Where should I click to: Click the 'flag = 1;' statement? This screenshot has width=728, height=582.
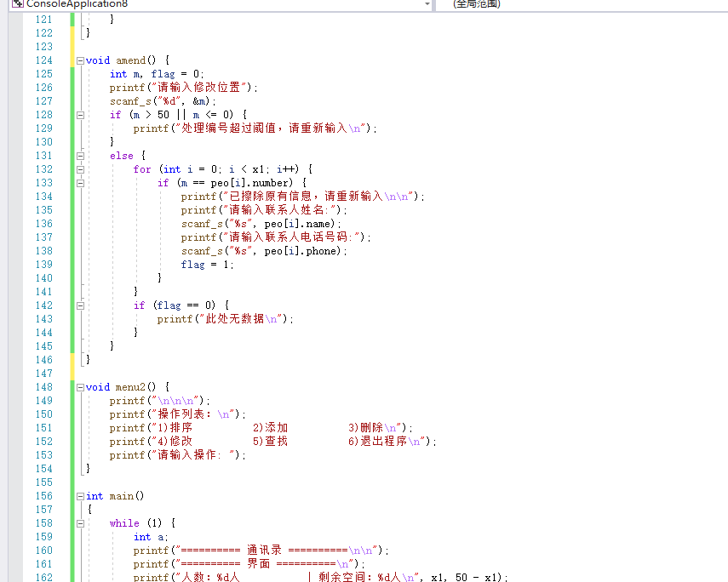(207, 265)
